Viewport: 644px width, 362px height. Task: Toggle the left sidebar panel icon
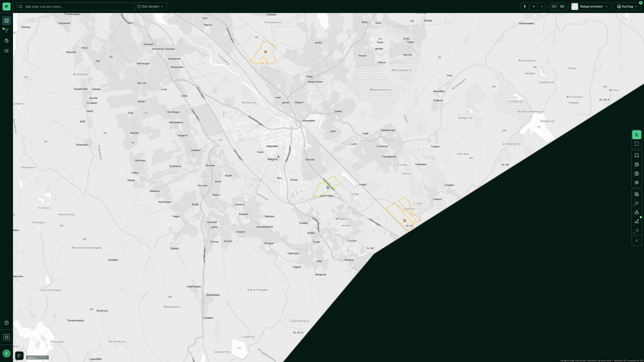(x=7, y=21)
